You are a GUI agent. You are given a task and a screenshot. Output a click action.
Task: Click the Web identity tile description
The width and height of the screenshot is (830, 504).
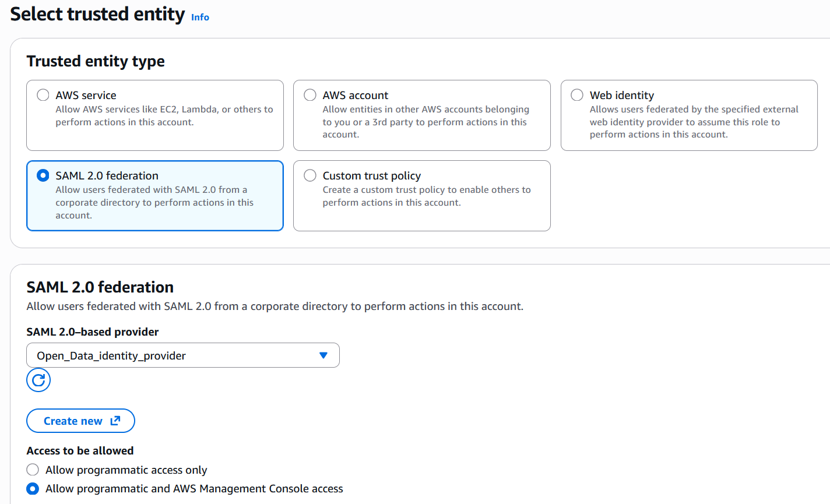[x=694, y=122]
